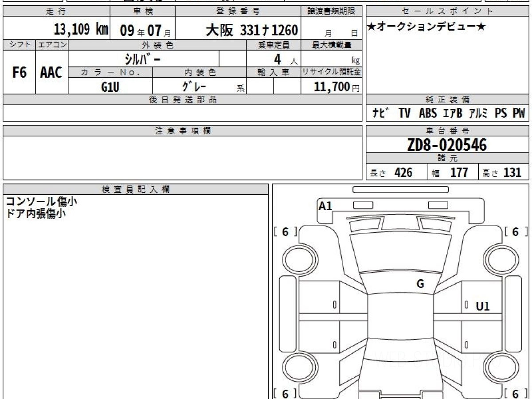Viewport: 532px width, 399px height.
Task: Click the G mark on the windshield
Action: [x=420, y=284]
